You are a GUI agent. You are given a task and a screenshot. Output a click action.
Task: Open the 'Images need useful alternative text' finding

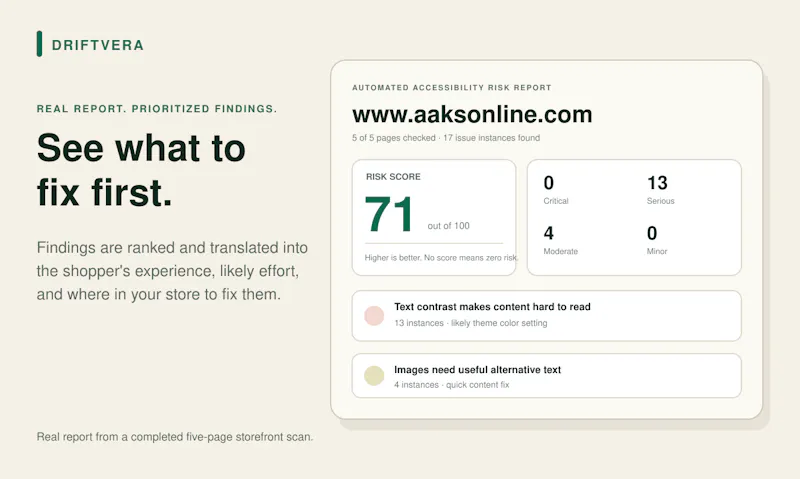(546, 376)
